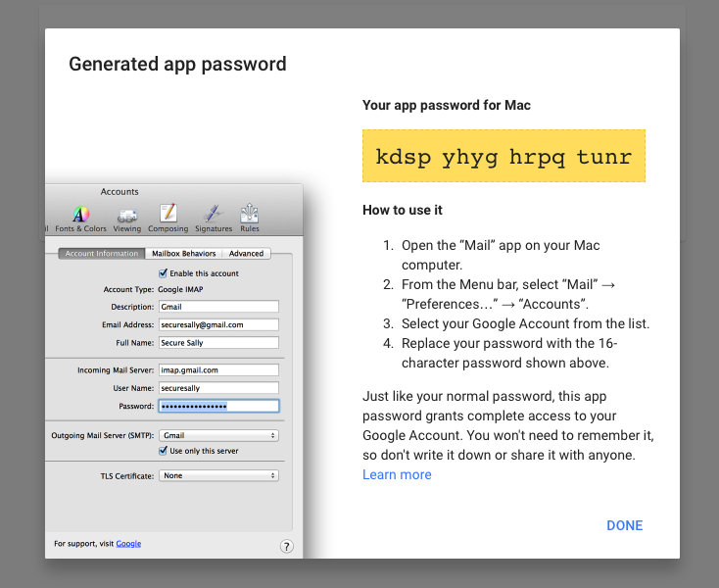Toggle Use only this server checkbox

[163, 451]
